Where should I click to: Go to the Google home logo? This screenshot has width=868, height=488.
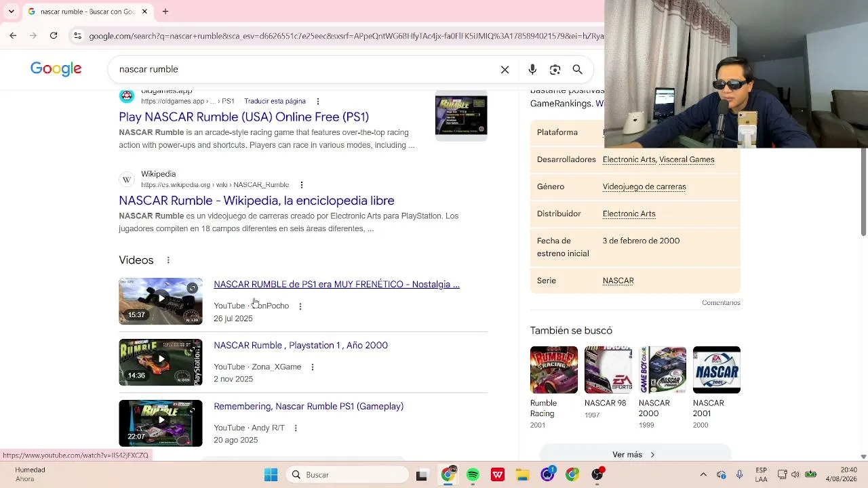(56, 69)
